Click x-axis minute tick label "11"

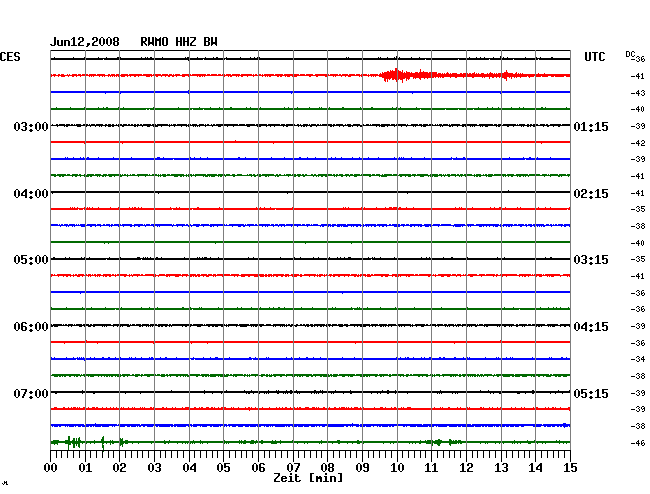[x=432, y=467]
